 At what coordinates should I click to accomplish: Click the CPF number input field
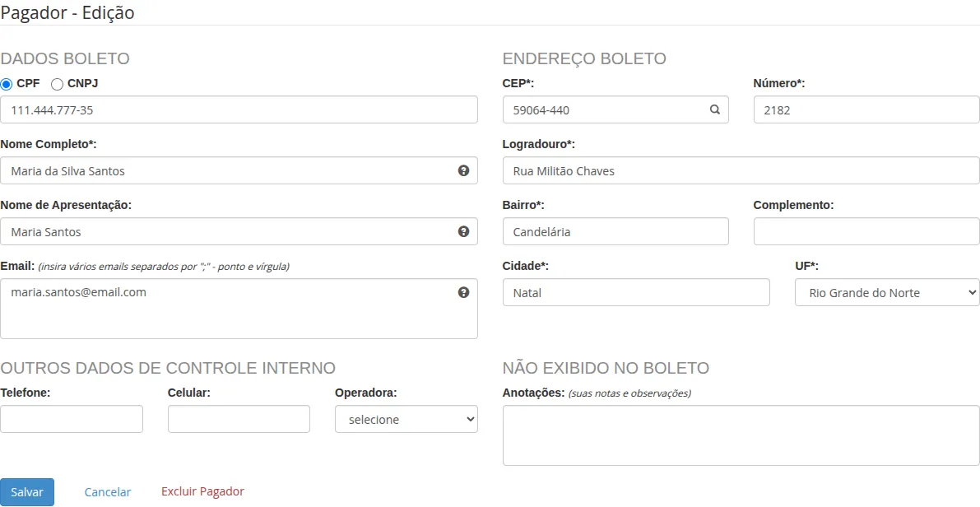click(x=239, y=109)
